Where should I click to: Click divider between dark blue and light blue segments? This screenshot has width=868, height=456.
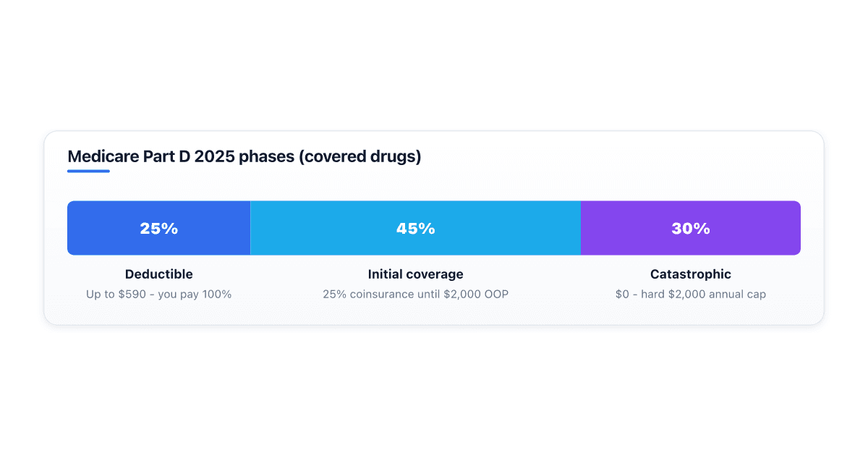(251, 228)
